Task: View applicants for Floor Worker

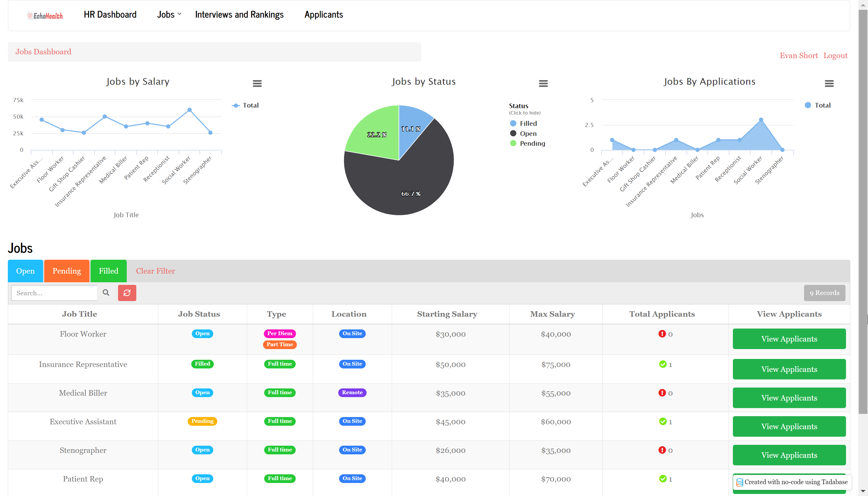Action: (x=789, y=339)
